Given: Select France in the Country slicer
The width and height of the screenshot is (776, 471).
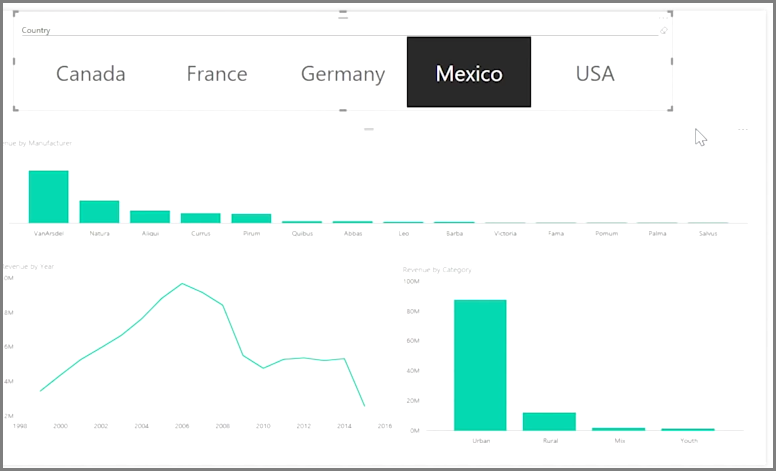Looking at the screenshot, I should point(217,73).
